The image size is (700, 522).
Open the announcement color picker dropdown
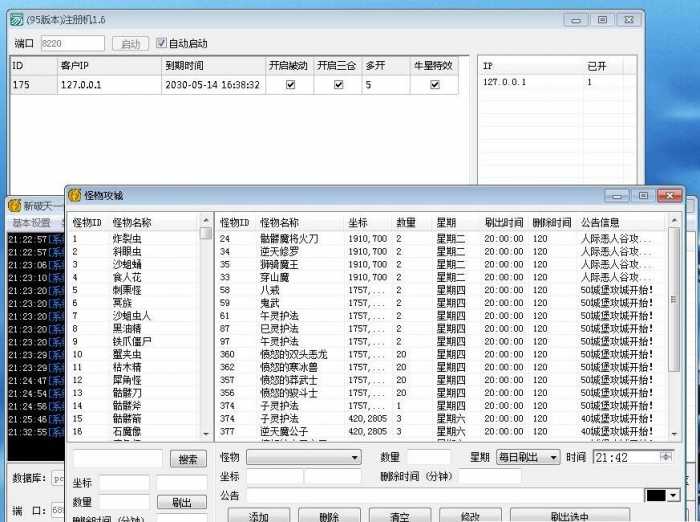click(673, 495)
